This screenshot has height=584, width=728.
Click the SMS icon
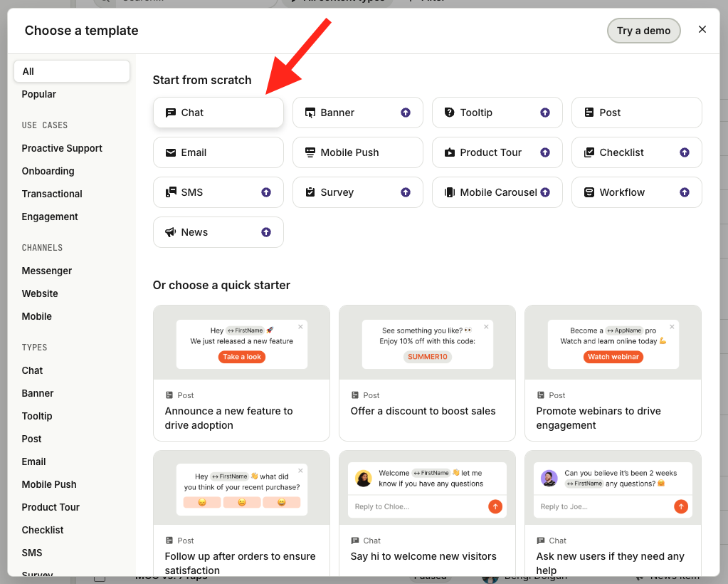tap(171, 192)
